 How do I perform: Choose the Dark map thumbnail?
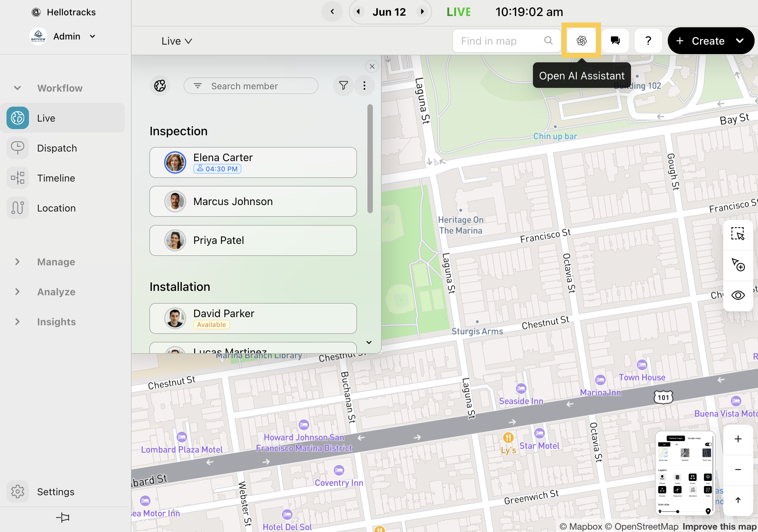tap(707, 453)
